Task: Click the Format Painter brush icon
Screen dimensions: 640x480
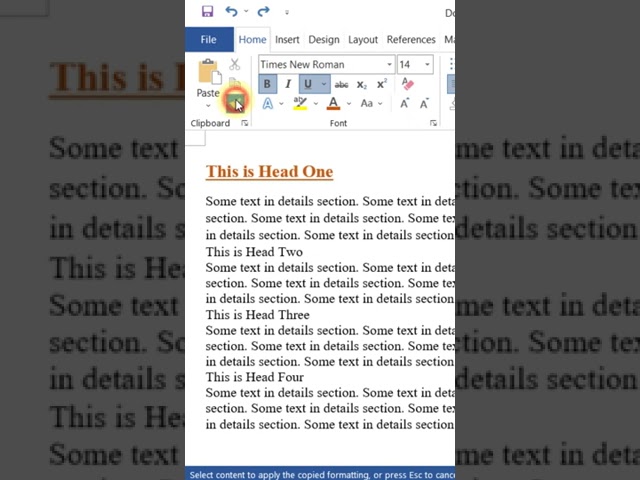Action: (235, 103)
